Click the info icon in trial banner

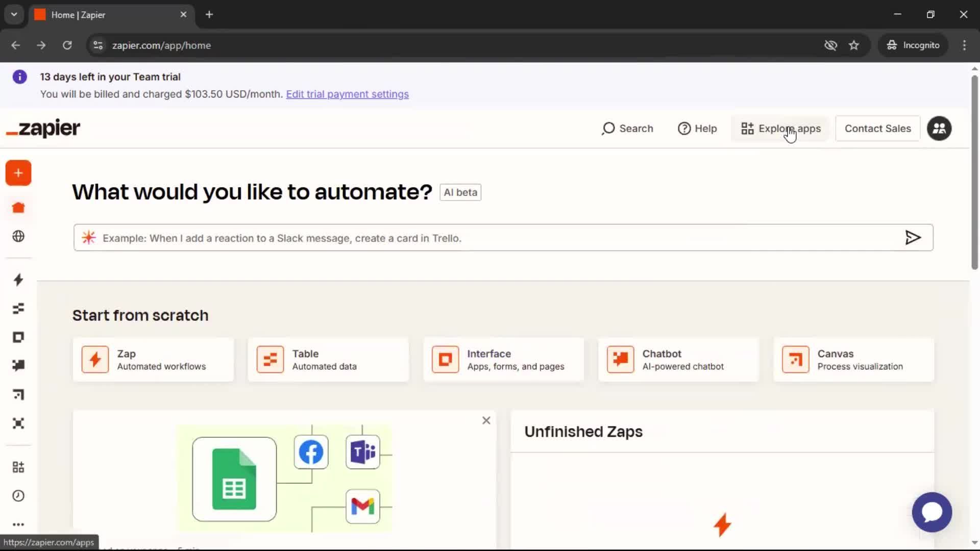19,77
